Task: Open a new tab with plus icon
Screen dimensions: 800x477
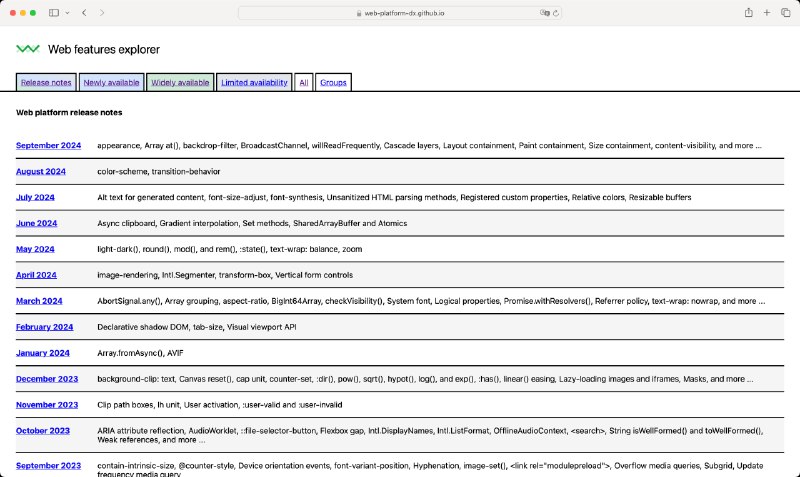Action: pos(767,13)
